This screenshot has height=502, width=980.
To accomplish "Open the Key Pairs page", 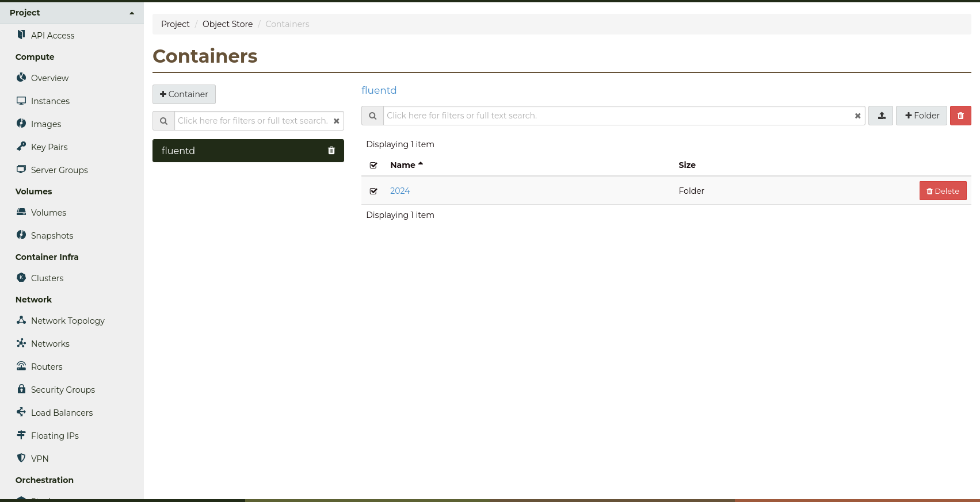I will 49,147.
